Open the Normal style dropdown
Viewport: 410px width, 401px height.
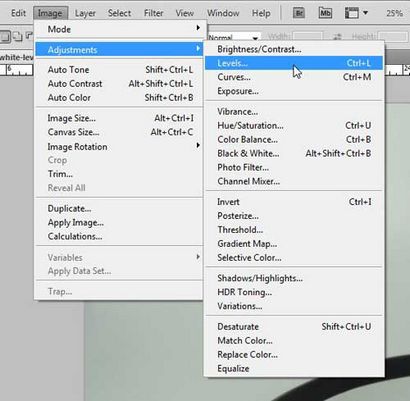[x=234, y=37]
